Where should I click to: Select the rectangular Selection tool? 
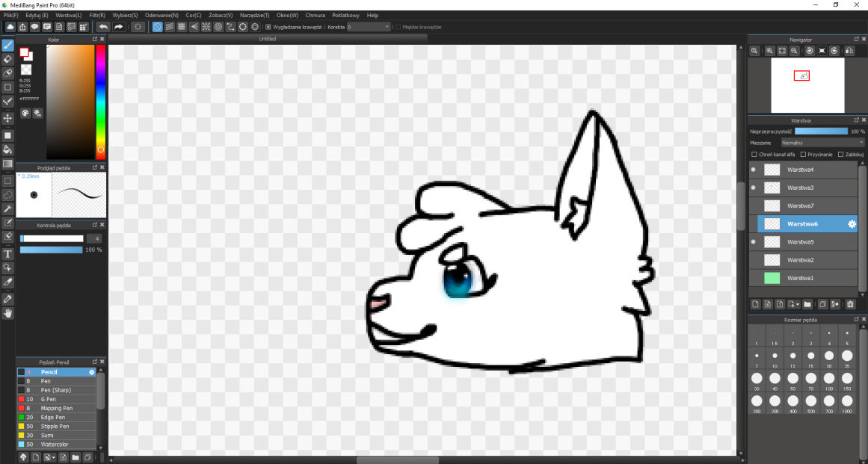(x=7, y=180)
